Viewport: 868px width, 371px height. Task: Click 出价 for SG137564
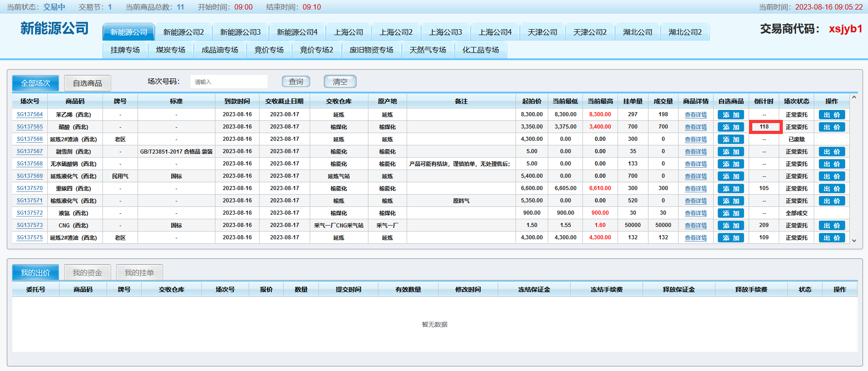pyautogui.click(x=832, y=115)
